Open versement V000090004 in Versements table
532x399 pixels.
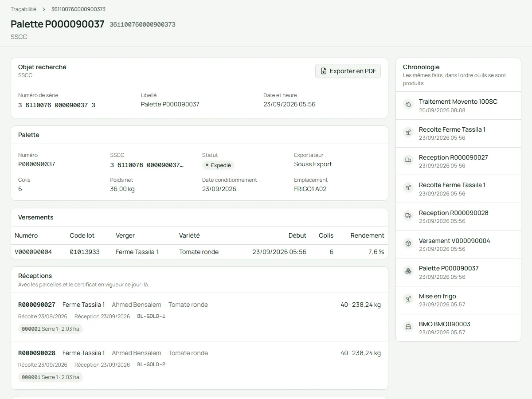pyautogui.click(x=33, y=252)
